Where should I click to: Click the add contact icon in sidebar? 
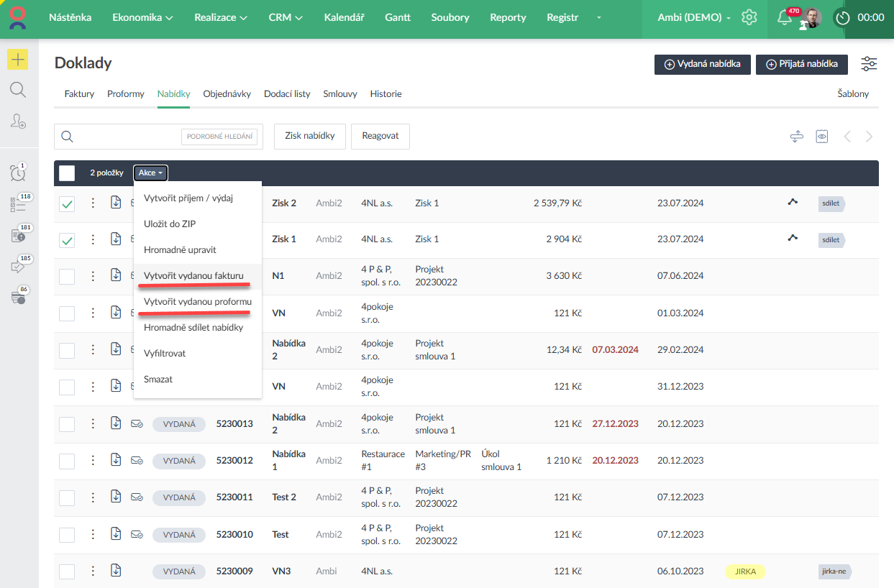click(x=18, y=121)
